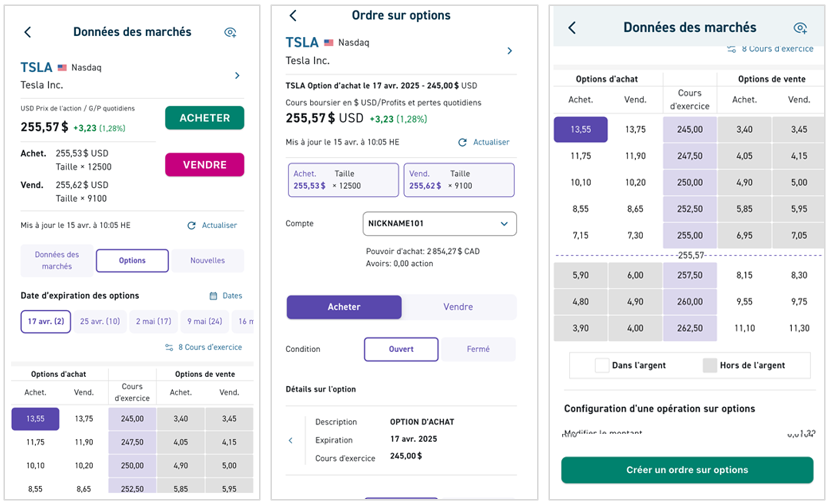
Task: Go back from left Données des marchés screen
Action: click(x=27, y=32)
